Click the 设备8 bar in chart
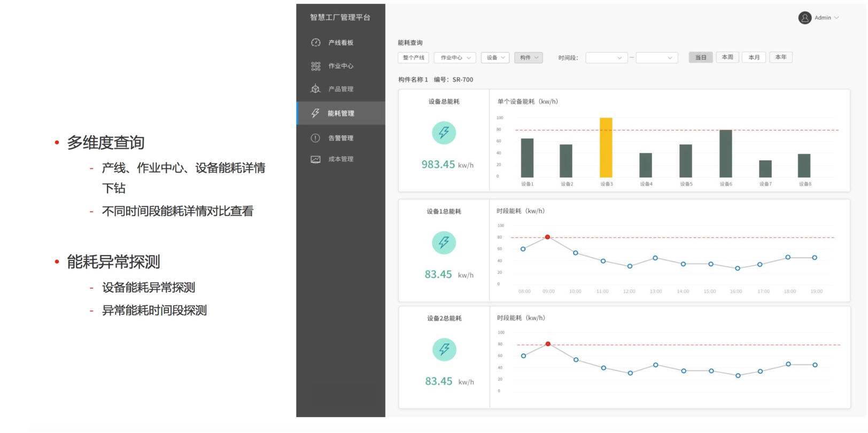The height and width of the screenshot is (433, 868). 804,166
